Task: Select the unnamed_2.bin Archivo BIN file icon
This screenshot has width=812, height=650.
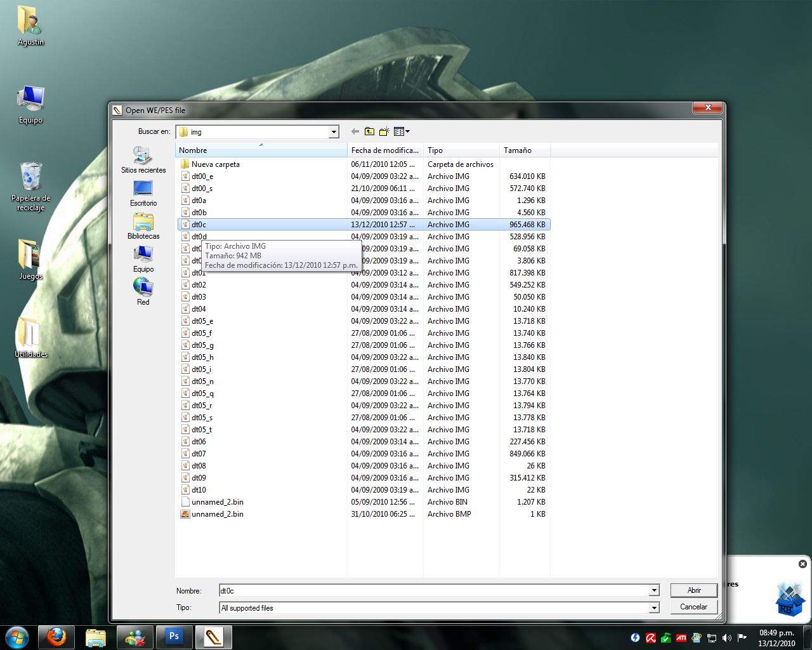Action: [x=185, y=502]
